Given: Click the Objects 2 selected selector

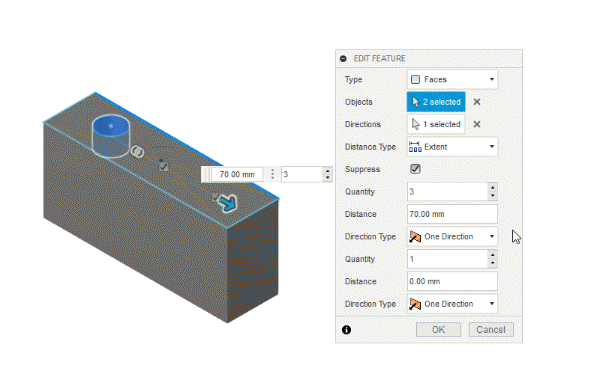Looking at the screenshot, I should tap(436, 102).
